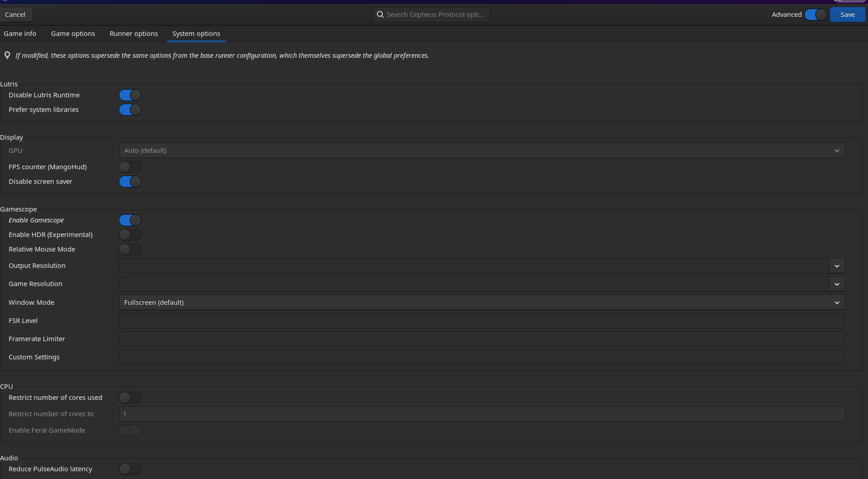The width and height of the screenshot is (868, 479).
Task: Toggle the Advanced switch
Action: point(816,15)
